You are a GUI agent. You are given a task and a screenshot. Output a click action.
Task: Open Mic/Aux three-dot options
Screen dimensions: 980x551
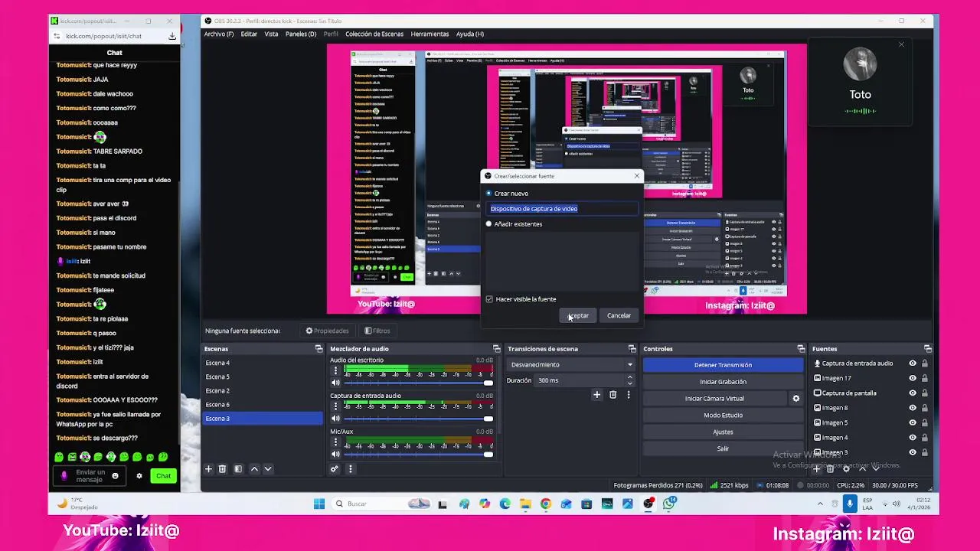(335, 442)
